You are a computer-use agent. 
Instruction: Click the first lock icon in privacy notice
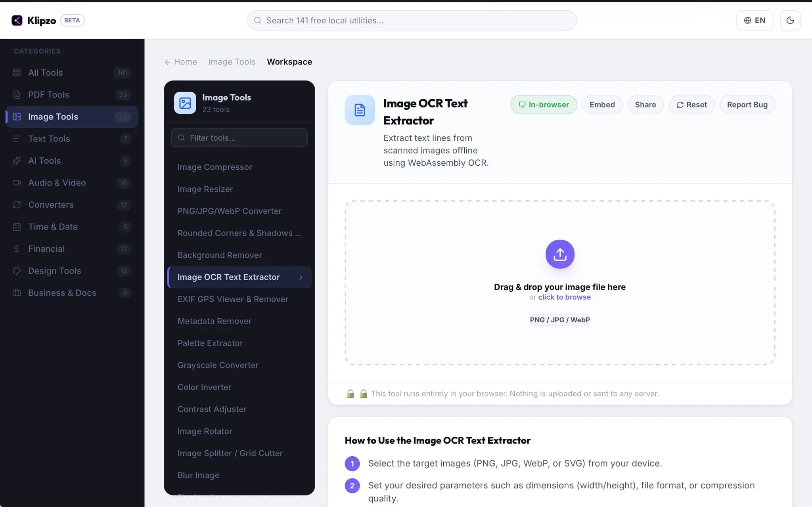point(350,394)
